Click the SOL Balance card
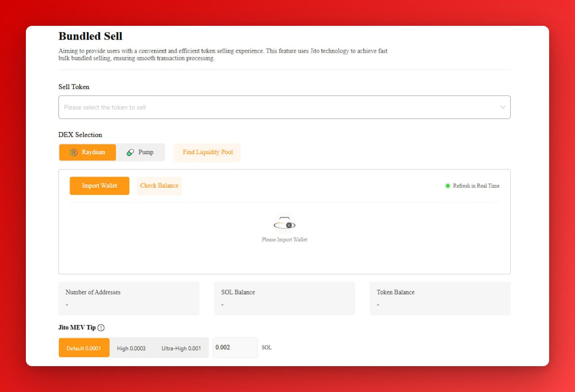The width and height of the screenshot is (575, 392). click(x=285, y=299)
